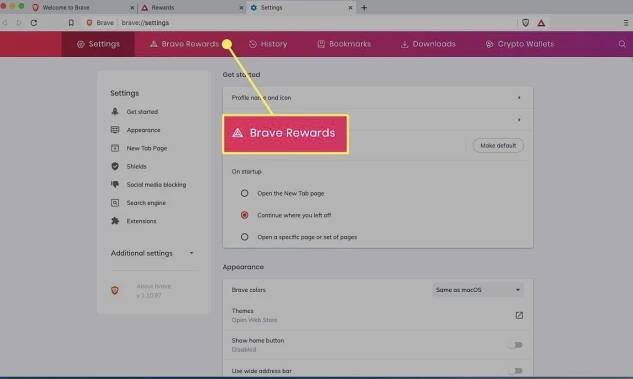
Task: Click the shield icon beside Shields
Action: coord(115,166)
